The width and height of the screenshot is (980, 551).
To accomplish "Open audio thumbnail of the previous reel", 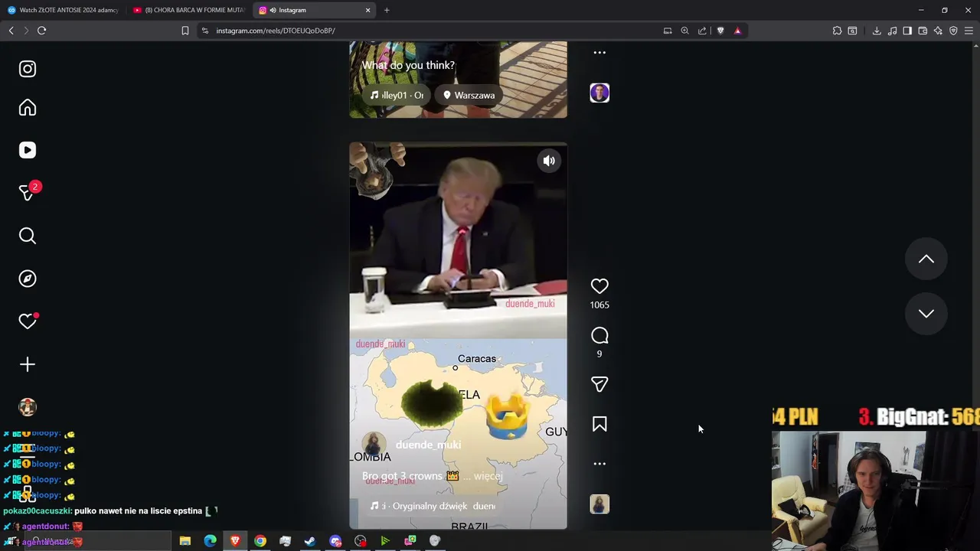I will coord(599,93).
